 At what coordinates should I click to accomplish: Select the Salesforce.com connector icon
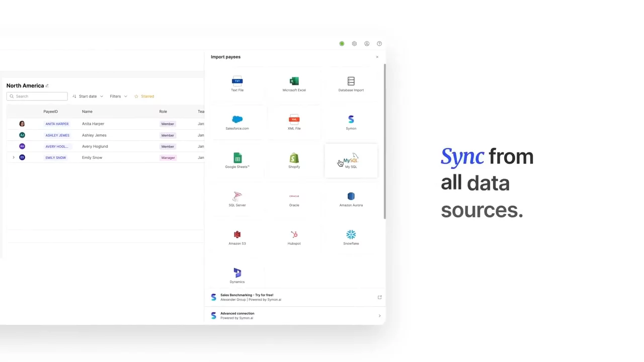coord(237,122)
